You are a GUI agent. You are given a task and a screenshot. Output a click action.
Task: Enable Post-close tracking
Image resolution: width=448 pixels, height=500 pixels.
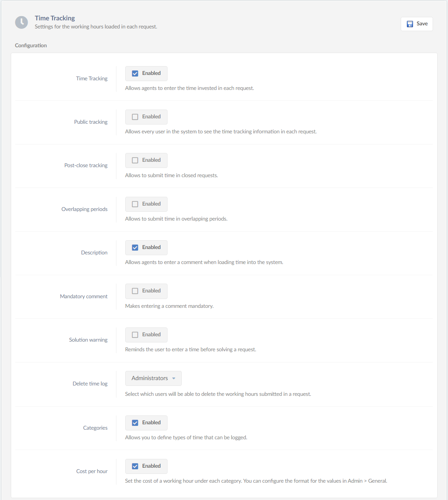(x=135, y=160)
